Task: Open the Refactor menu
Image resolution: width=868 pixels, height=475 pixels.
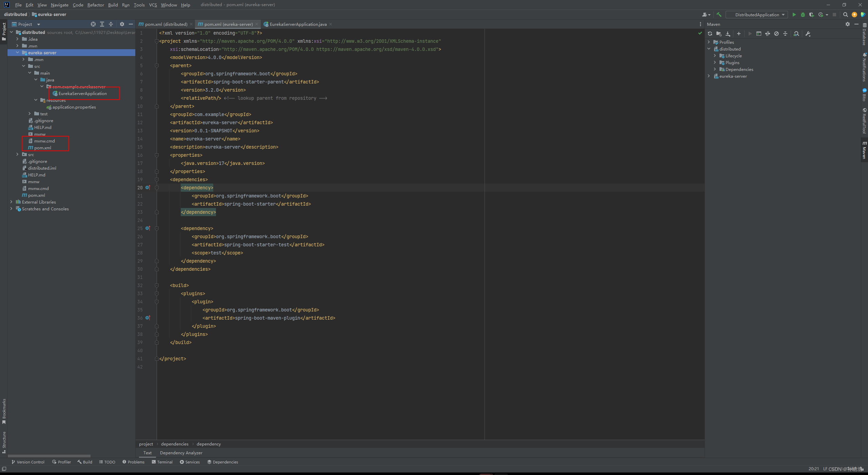Action: [x=96, y=5]
